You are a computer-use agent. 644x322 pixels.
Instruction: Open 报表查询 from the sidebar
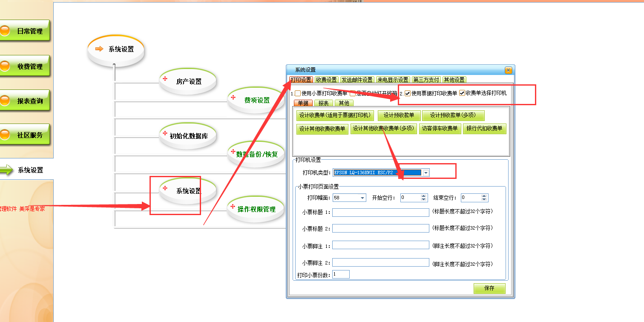[x=26, y=101]
